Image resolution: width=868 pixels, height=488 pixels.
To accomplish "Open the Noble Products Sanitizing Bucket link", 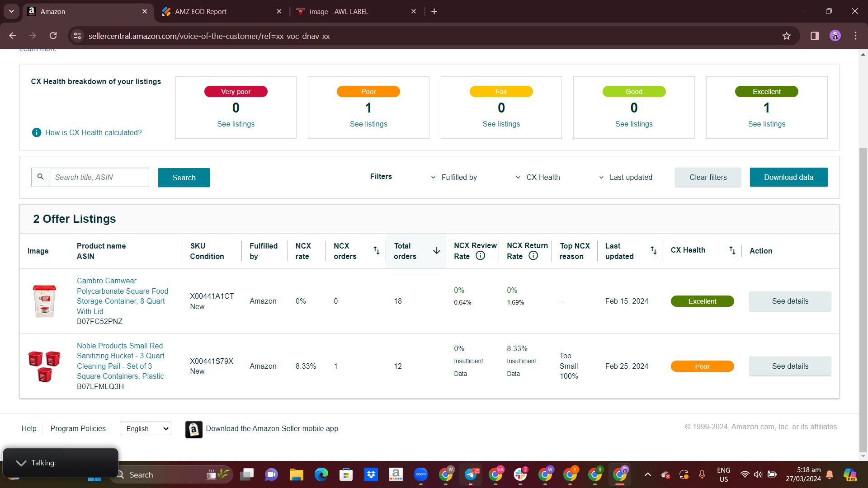I will click(121, 361).
